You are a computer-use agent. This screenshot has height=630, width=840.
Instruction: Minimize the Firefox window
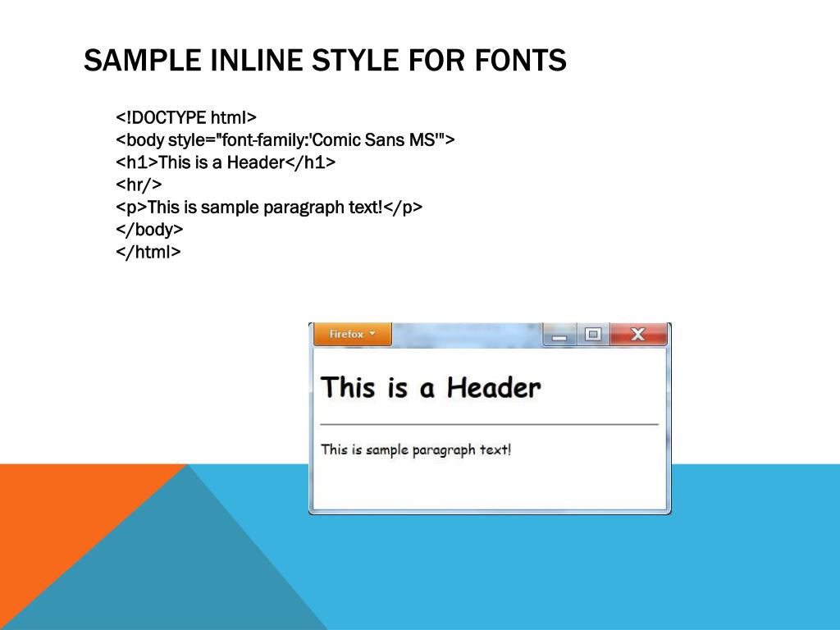tap(559, 335)
